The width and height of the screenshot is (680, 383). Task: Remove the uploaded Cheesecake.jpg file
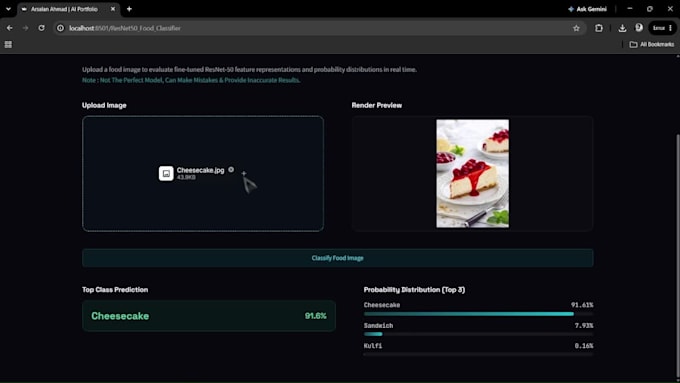click(x=231, y=170)
